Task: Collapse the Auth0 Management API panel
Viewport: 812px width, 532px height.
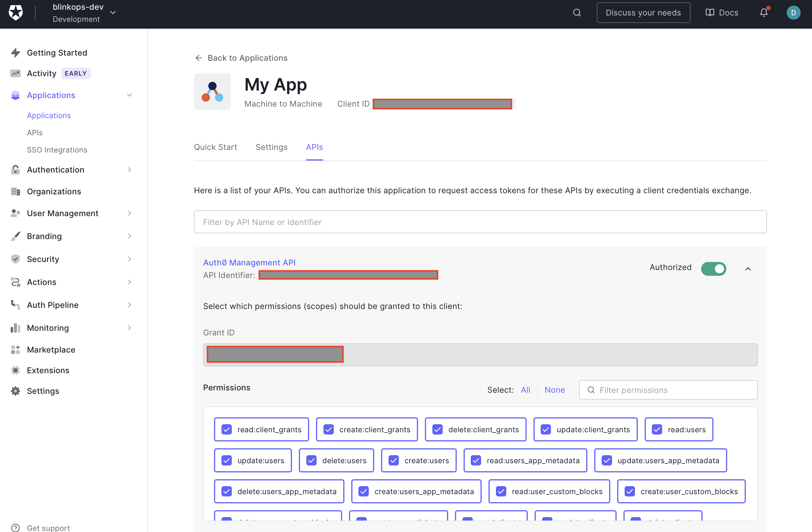Action: (x=748, y=269)
